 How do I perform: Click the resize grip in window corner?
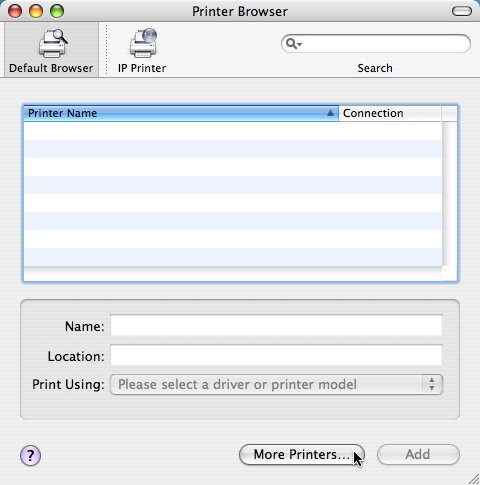click(x=473, y=478)
